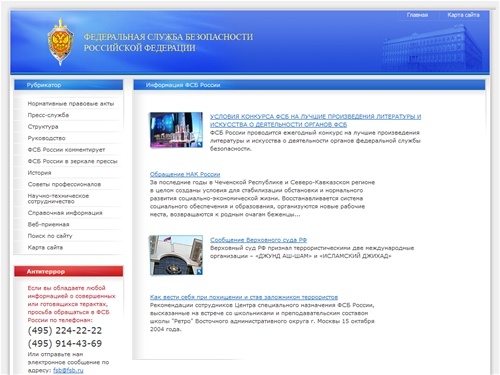Viewport: 500px width, 375px height.
Task: Open the УСЛОВИЯ КОНКУРСА ФСБ article link
Action: click(x=315, y=120)
